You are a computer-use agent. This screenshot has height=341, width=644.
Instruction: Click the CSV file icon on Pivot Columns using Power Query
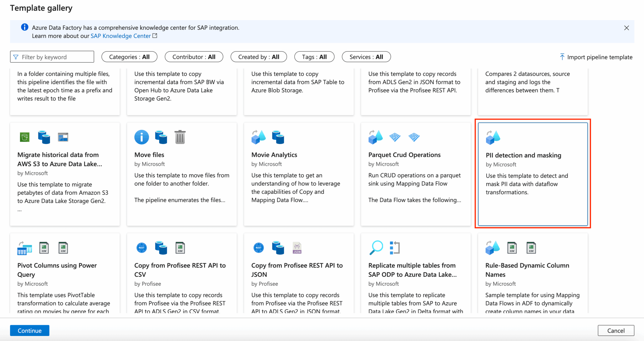(44, 247)
